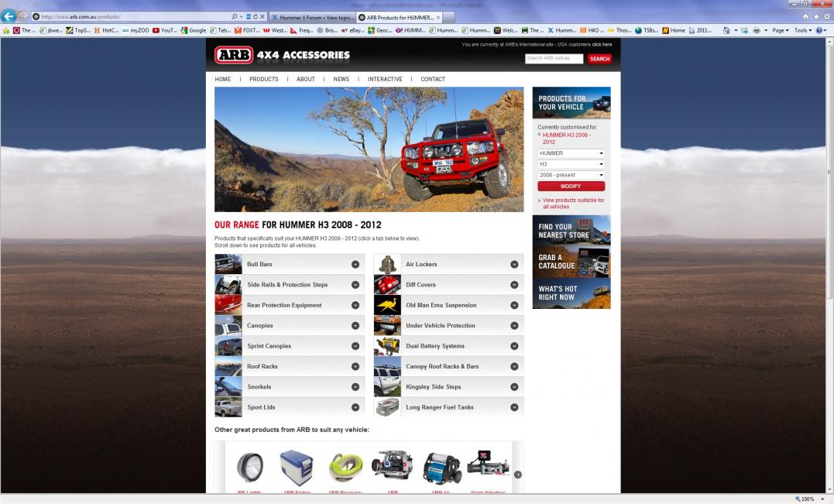Click the air compressor product image
This screenshot has width=834, height=504.
coord(442,468)
